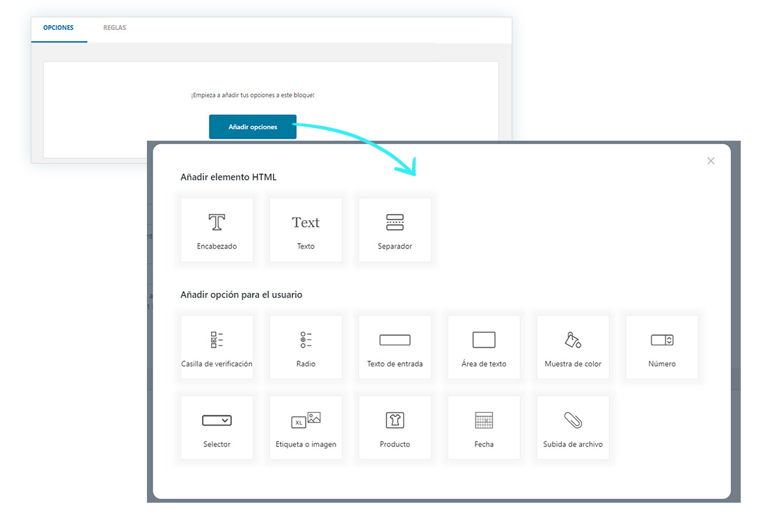Click the '¡Empieza a añadir tus opciones' message
This screenshot has height=532, width=770.
tap(253, 95)
